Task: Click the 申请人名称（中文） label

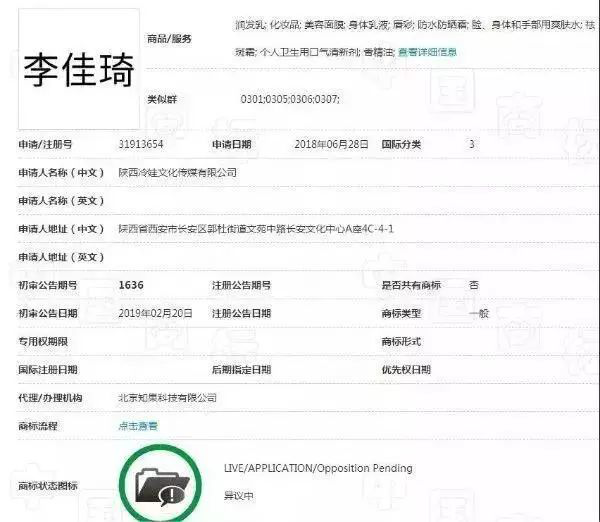Action: pyautogui.click(x=61, y=173)
